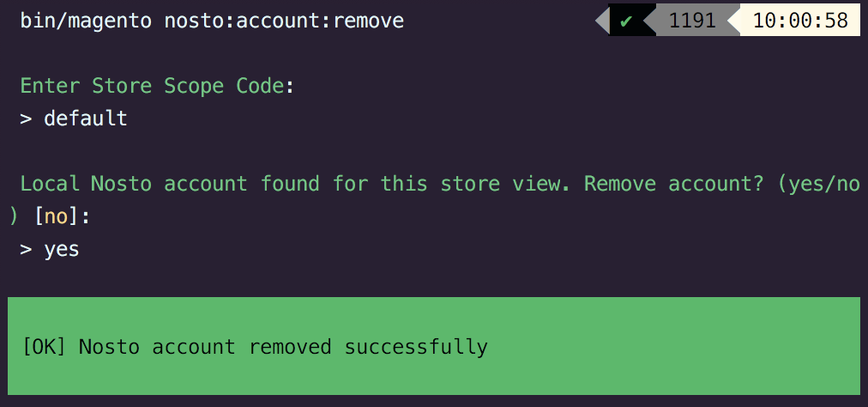Click the arrow separator before the clock
Screen dimensions: 868x407
(734, 21)
